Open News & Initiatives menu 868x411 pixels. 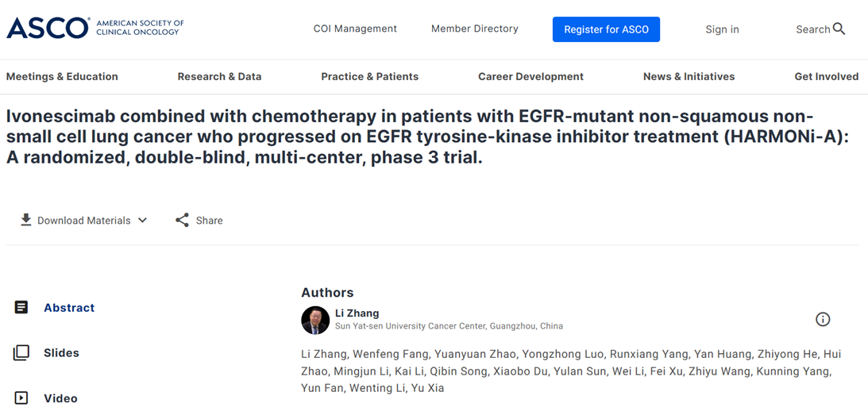(689, 77)
